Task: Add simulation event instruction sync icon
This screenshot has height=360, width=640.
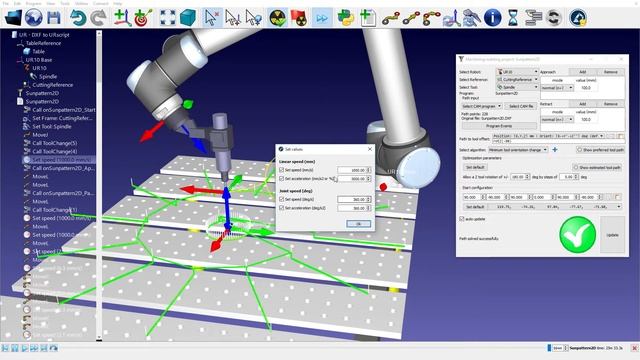Action: [x=554, y=18]
